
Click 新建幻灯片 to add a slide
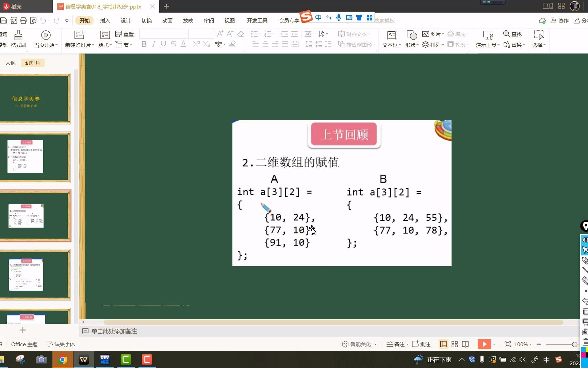tap(79, 37)
